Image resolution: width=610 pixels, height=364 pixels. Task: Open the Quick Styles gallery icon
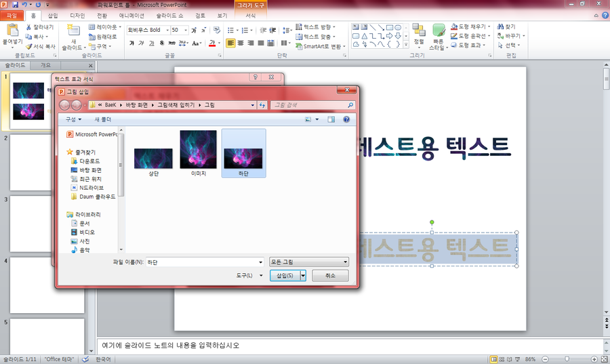[x=439, y=31]
